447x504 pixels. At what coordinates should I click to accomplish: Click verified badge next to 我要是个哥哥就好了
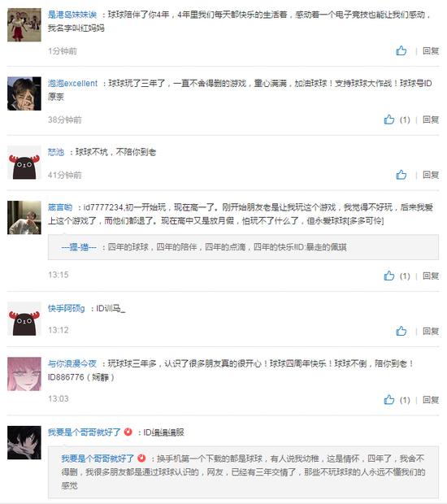point(128,432)
